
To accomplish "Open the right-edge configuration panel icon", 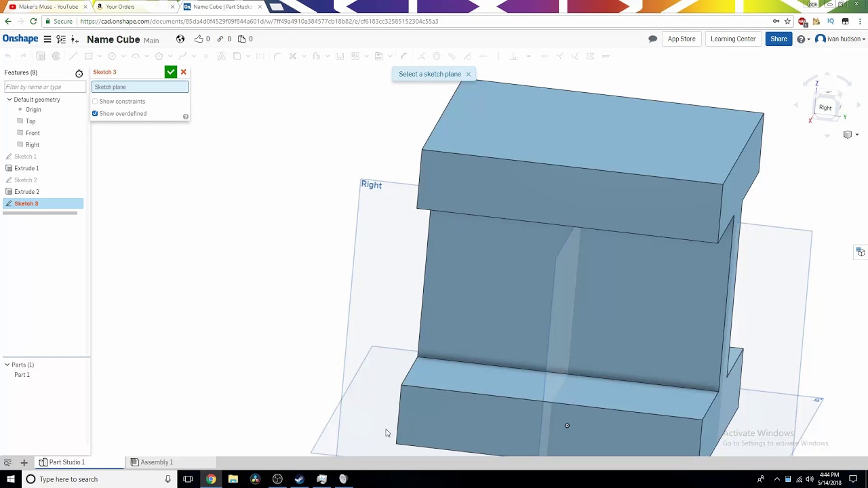I will coord(860,252).
